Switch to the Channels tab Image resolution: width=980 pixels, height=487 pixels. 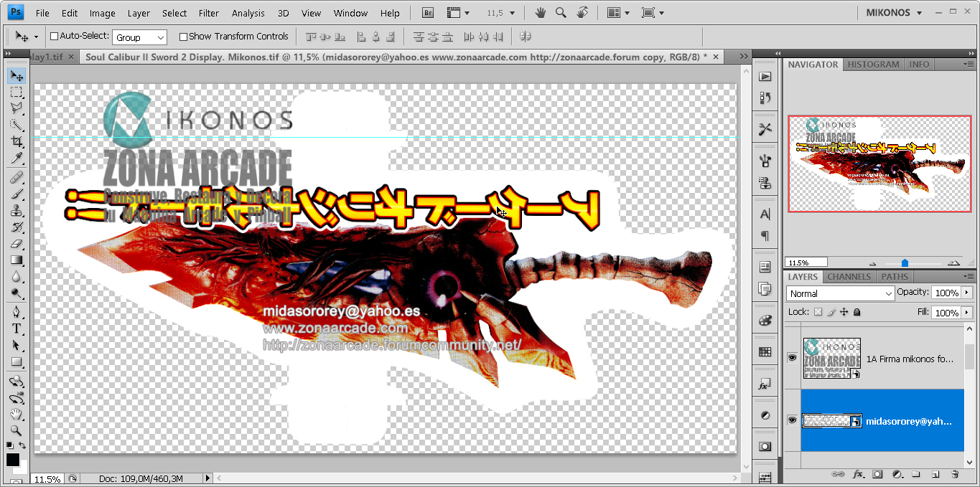(x=849, y=277)
